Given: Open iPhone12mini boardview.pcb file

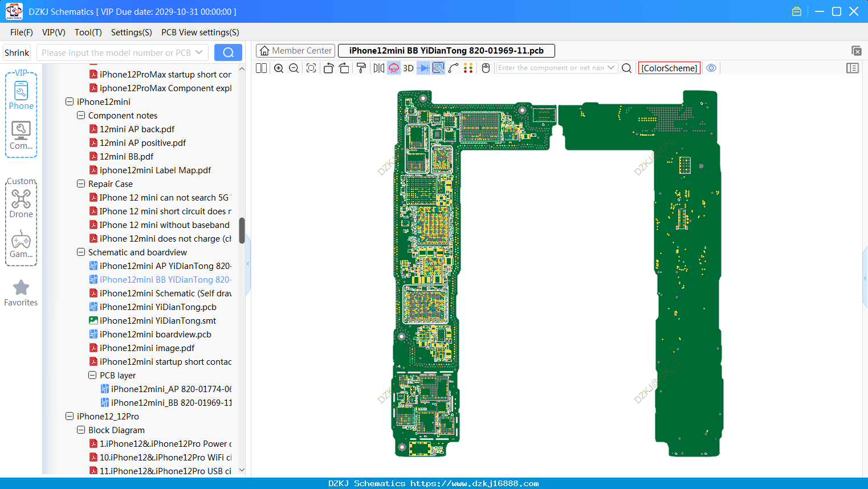Looking at the screenshot, I should [x=156, y=335].
